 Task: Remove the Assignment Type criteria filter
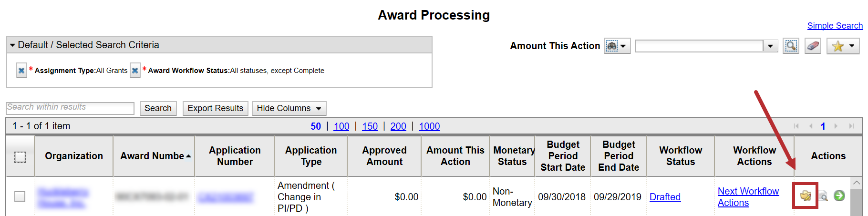click(x=21, y=71)
